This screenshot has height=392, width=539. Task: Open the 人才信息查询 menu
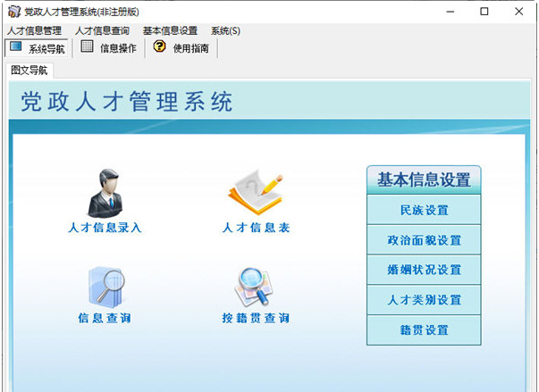point(102,31)
